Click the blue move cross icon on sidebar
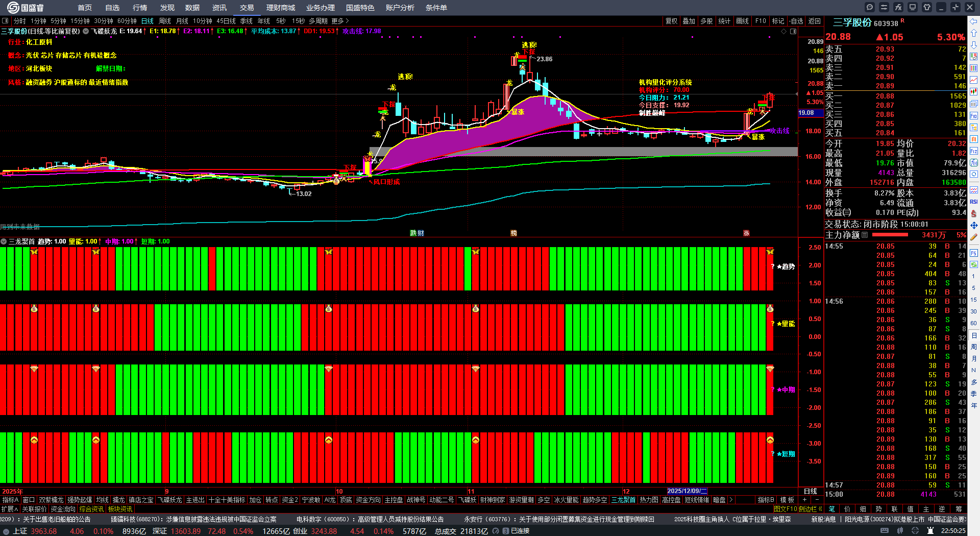Screen dimensions: 980x536 pos(974,225)
